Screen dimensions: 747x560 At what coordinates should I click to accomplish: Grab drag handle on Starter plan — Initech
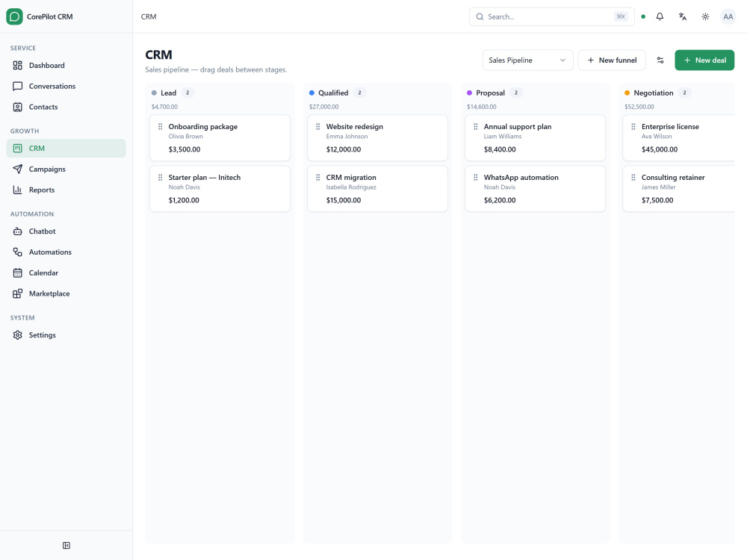click(160, 177)
